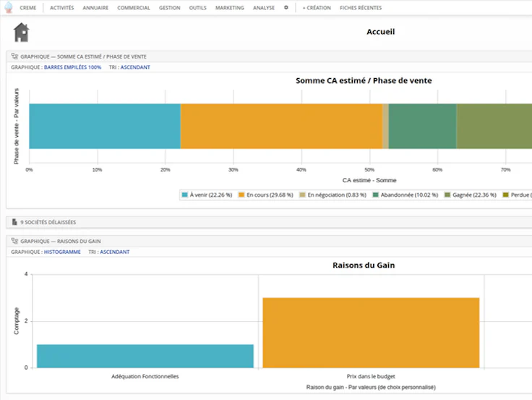The image size is (532, 400).
Task: Toggle the Gagnée legend entry
Action: pos(471,195)
